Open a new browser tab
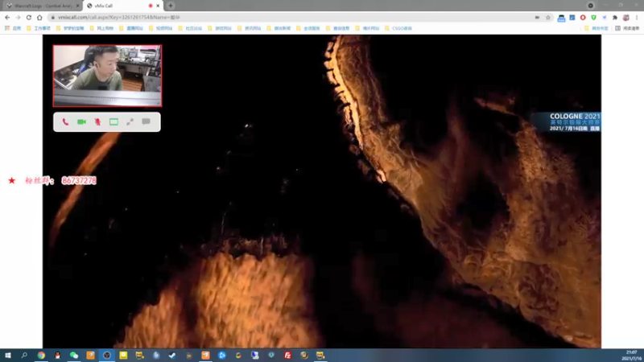 pos(171,6)
